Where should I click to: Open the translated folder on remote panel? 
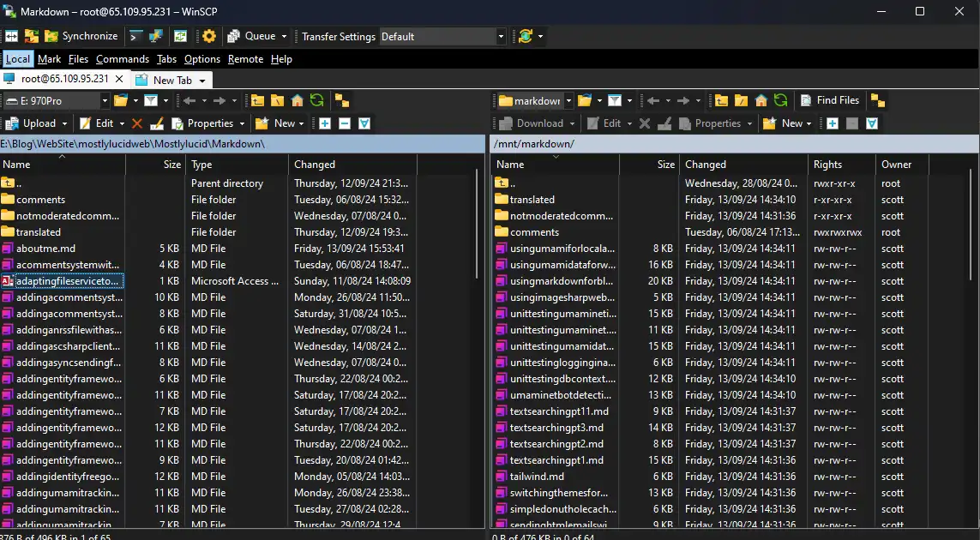point(532,199)
